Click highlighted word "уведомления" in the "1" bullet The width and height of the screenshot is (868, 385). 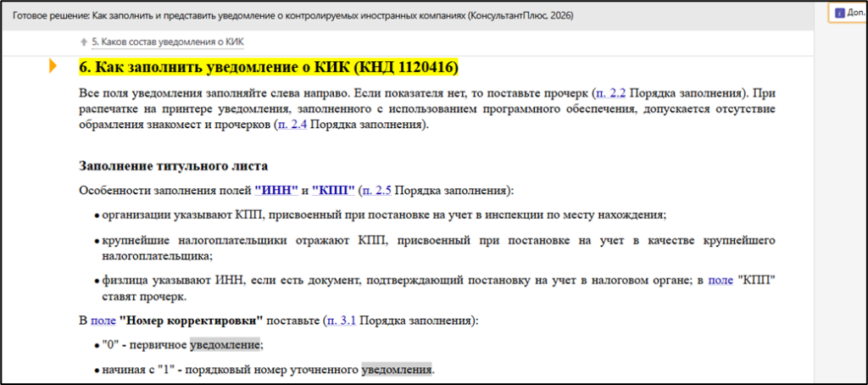(x=396, y=369)
